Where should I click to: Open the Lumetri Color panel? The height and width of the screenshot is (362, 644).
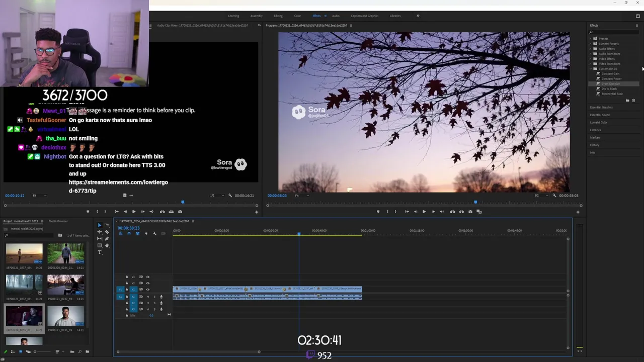599,123
